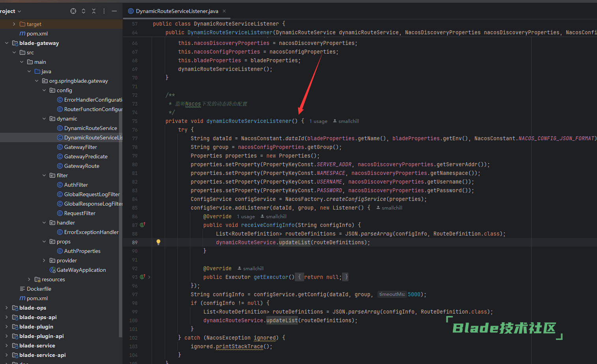Expand the resources folder
The width and height of the screenshot is (597, 364).
point(29,279)
